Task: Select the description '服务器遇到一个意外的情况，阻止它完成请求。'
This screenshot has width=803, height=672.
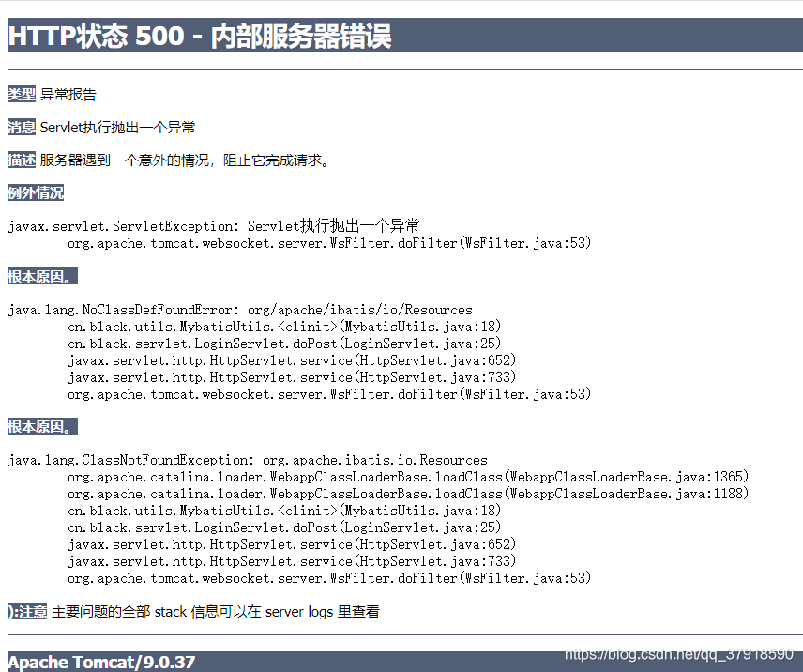Action: click(185, 160)
